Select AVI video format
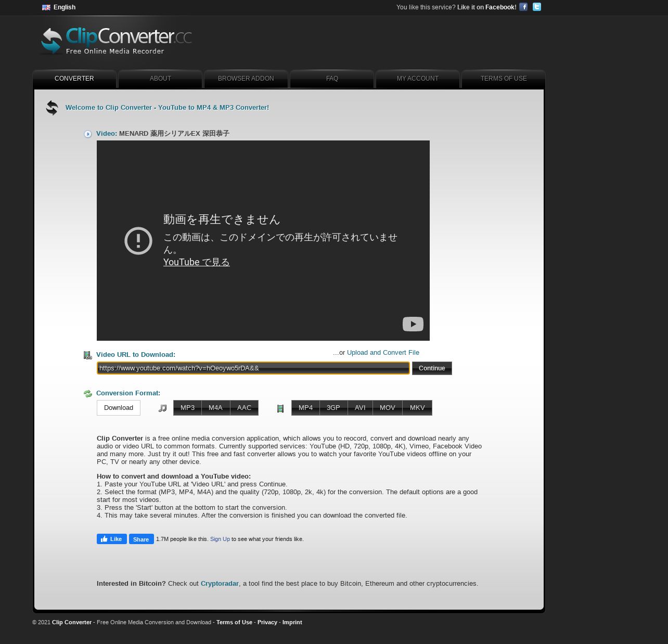Viewport: 668px width, 644px height. (360, 408)
